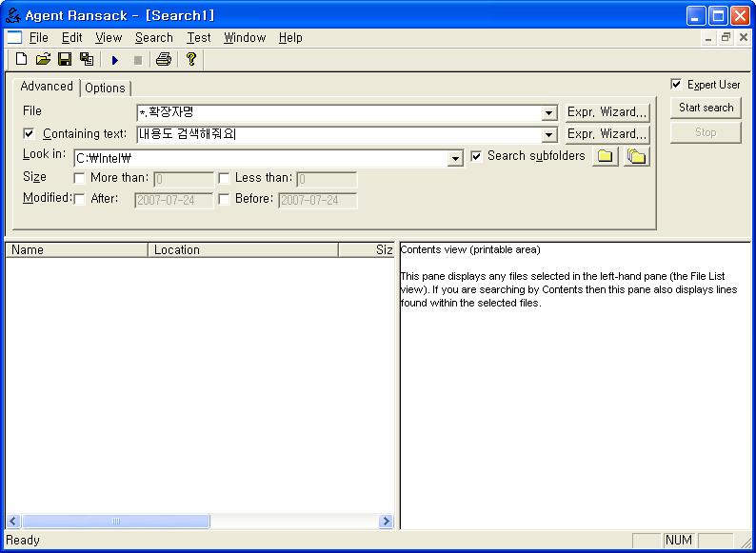Open the Test menu

[x=199, y=38]
